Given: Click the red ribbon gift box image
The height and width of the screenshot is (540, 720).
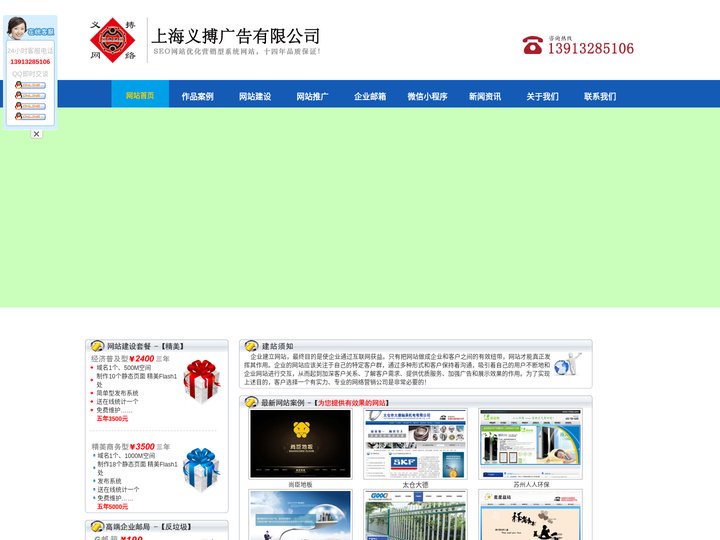Looking at the screenshot, I should 201,381.
